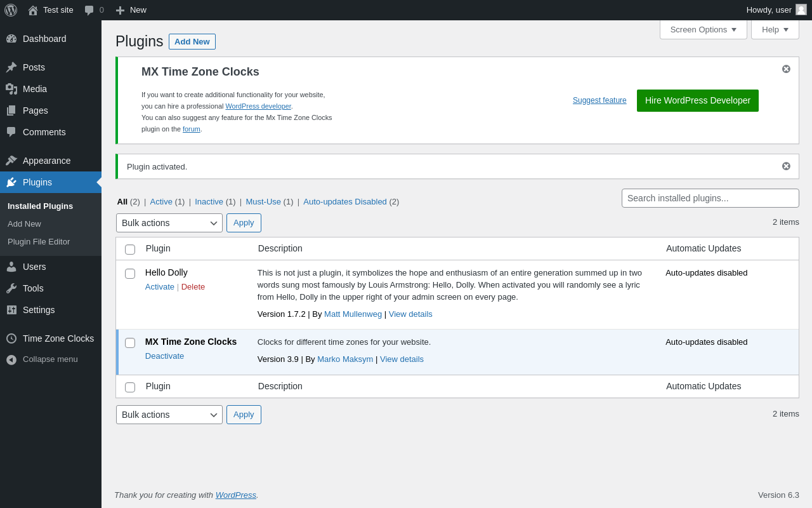
Task: Open the Test site menu
Action: tap(51, 10)
